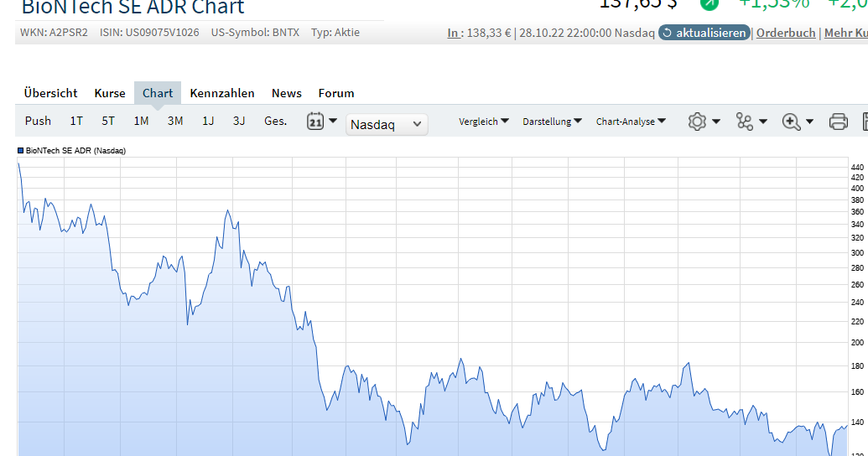Click the green price trend arrow icon
The width and height of the screenshot is (868, 456).
tap(709, 3)
